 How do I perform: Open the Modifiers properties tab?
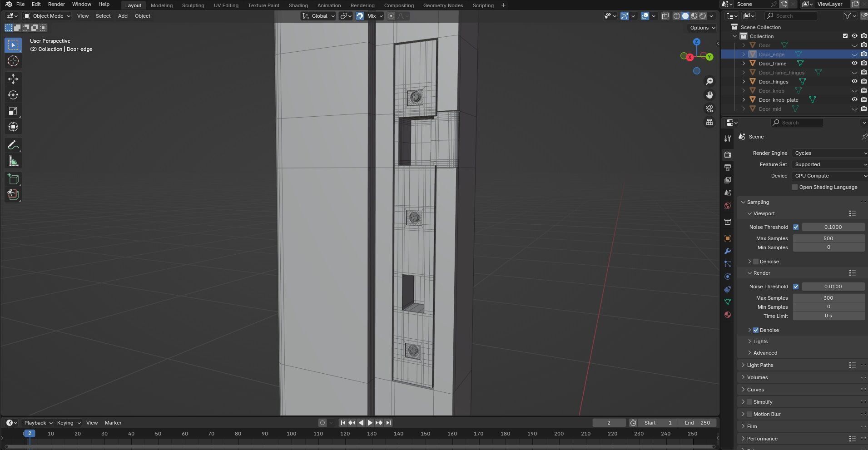point(728,251)
